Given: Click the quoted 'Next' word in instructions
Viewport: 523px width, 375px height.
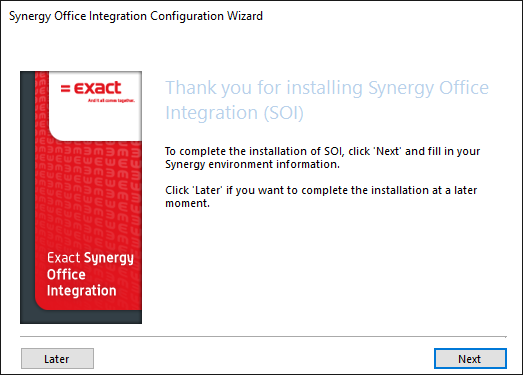Looking at the screenshot, I should [x=389, y=151].
